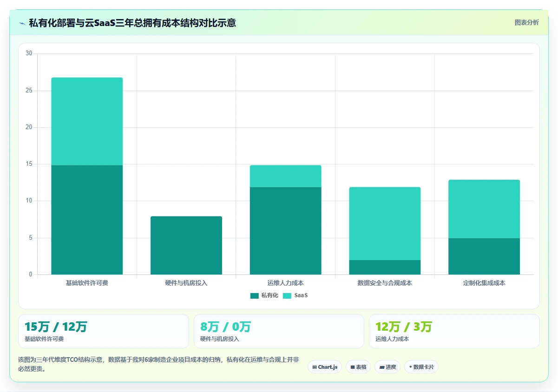Click the SaaS legend label text
The image size is (558, 392).
(x=301, y=295)
